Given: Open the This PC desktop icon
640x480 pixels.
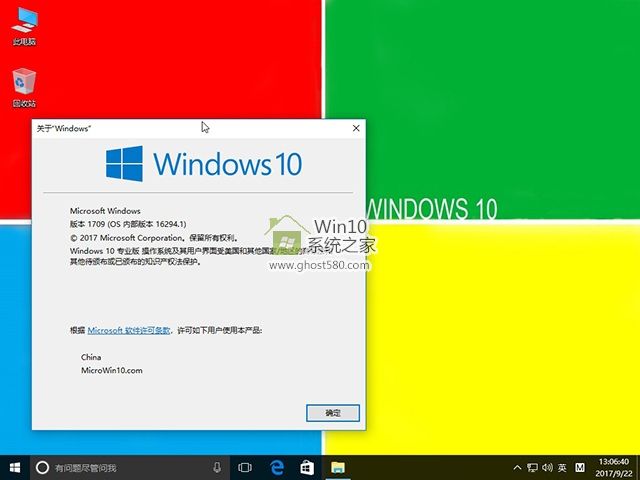Looking at the screenshot, I should point(24,27).
